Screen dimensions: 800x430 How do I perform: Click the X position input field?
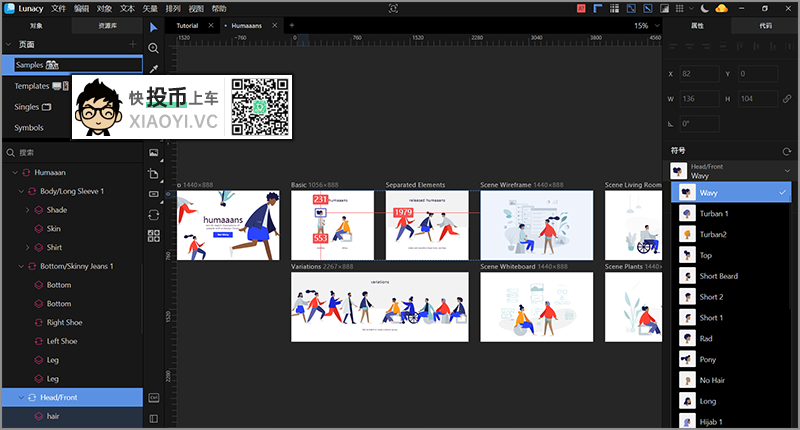pos(700,74)
